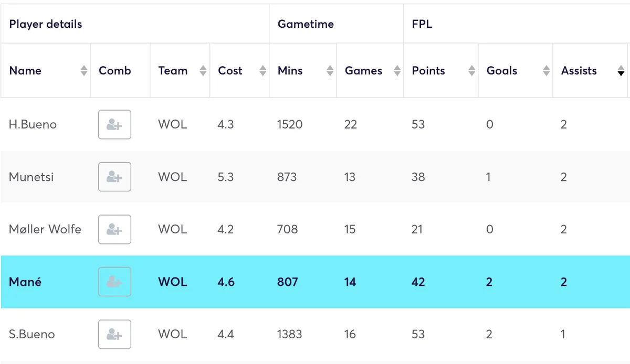Expand sorting on the Cost column
The width and height of the screenshot is (630, 364).
pos(262,70)
